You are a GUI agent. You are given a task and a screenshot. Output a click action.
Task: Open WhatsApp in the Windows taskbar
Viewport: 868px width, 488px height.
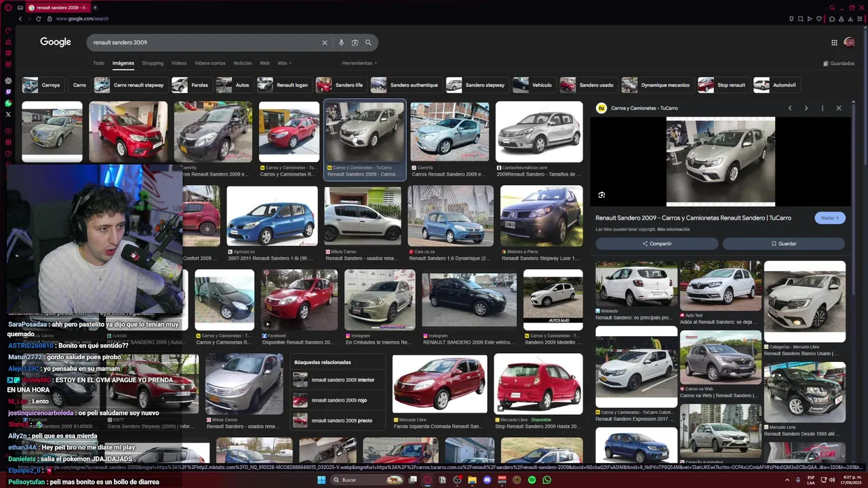tap(547, 480)
